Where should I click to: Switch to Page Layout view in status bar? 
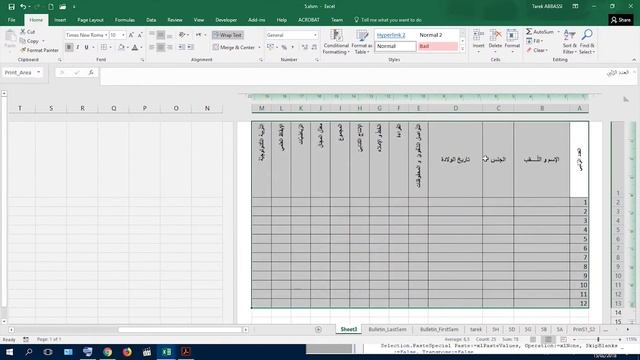[x=548, y=340]
